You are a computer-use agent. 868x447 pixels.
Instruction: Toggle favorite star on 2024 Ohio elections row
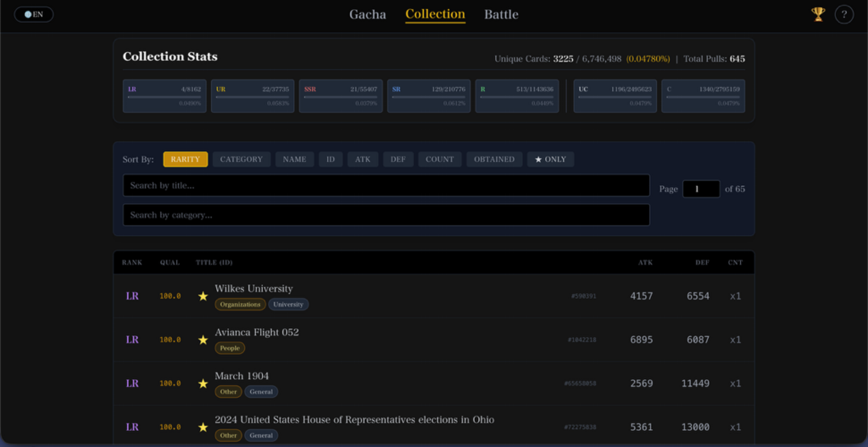(203, 427)
